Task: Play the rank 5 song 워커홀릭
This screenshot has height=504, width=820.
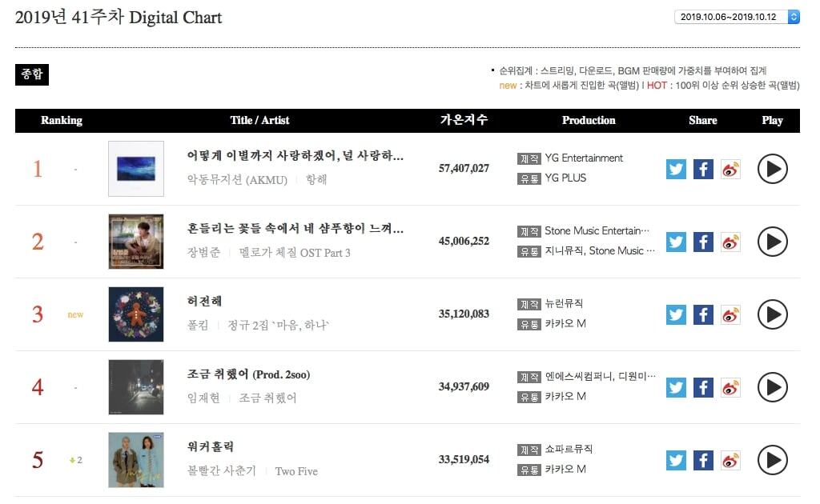Action: coord(772,460)
